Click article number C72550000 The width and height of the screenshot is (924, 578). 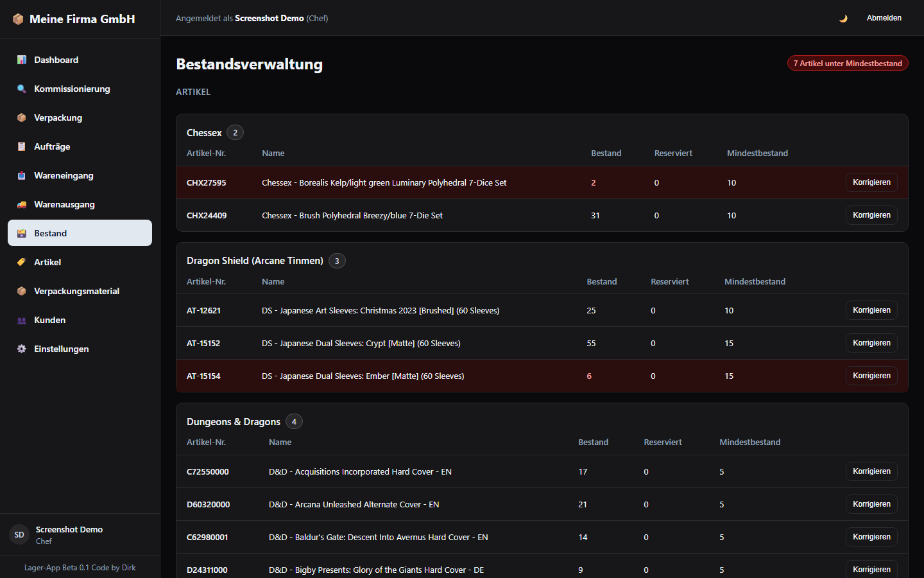coord(208,472)
